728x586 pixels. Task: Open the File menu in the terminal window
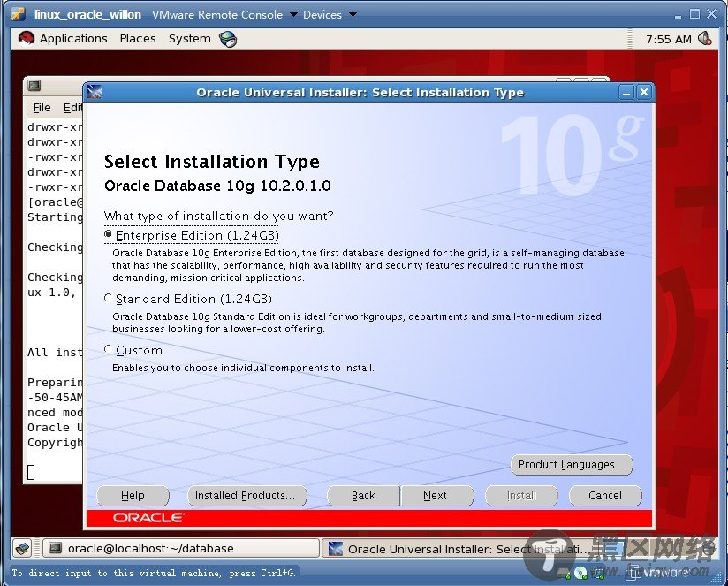(42, 108)
